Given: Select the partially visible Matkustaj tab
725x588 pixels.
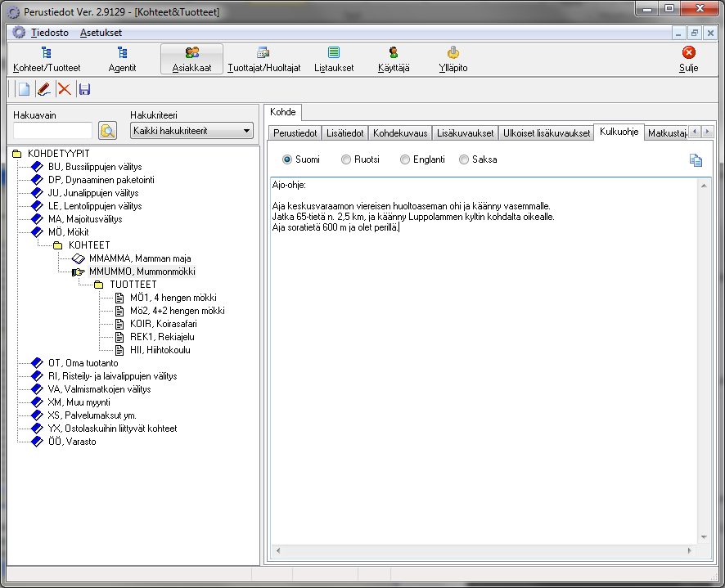Looking at the screenshot, I should 666,133.
